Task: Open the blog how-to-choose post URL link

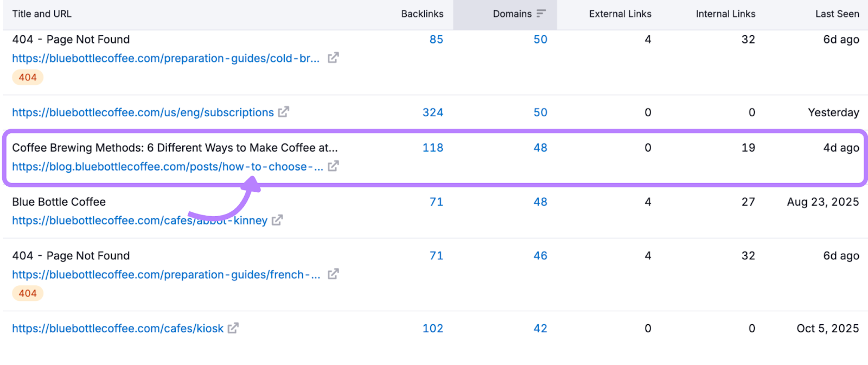Action: pyautogui.click(x=167, y=167)
